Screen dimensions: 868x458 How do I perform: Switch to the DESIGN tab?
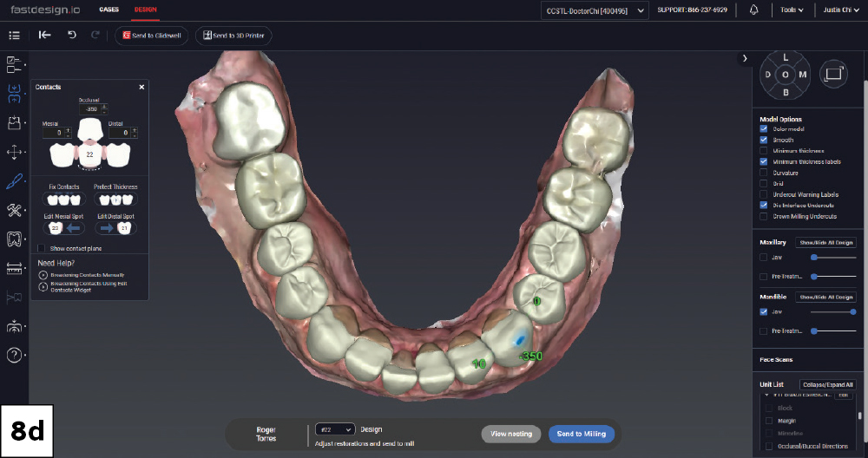146,10
